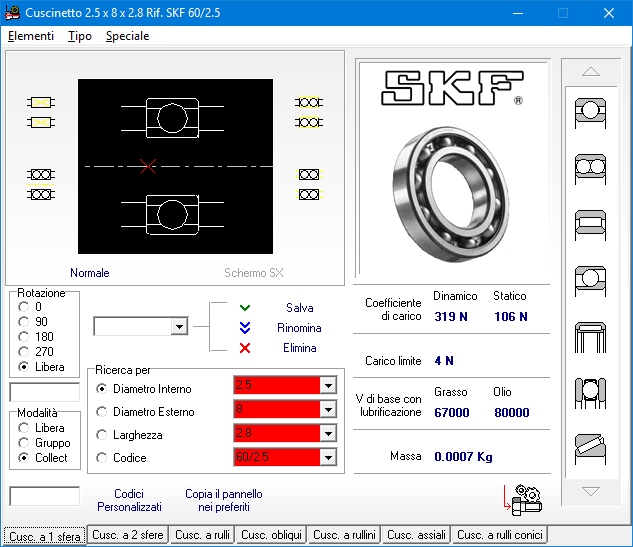Select single-row ball bearing icon in sidebar
The width and height of the screenshot is (633, 547).
pyautogui.click(x=590, y=113)
